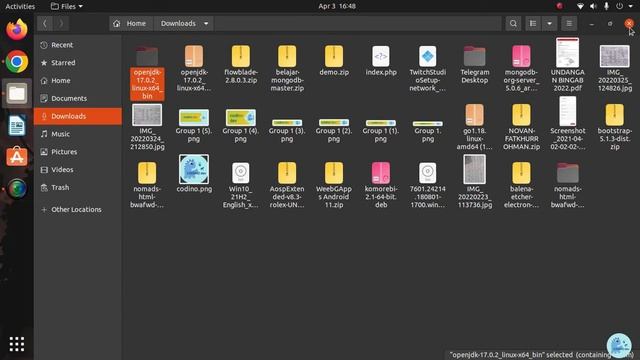Screen dimensions: 640x360
Task: Go forward with the forward arrow
Action: [61, 24]
